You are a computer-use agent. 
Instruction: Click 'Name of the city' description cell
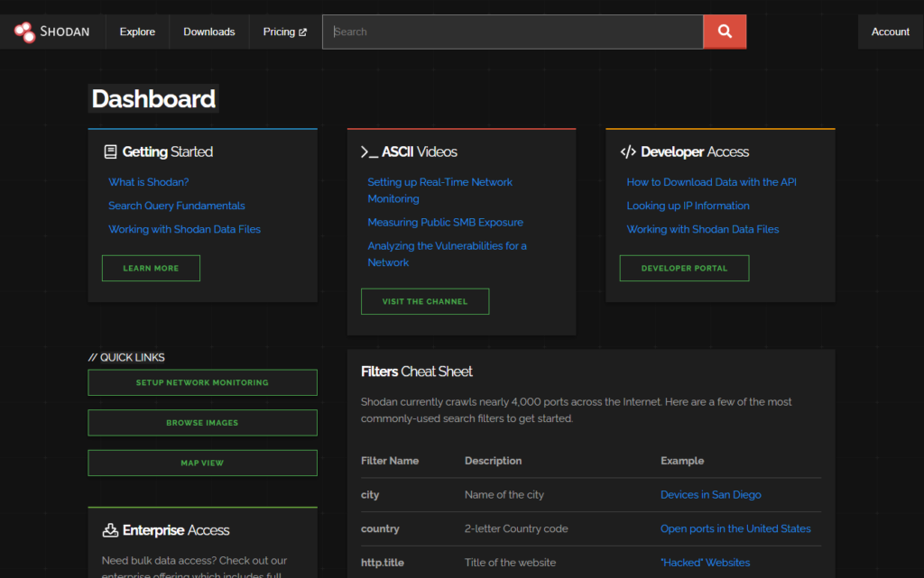point(504,494)
